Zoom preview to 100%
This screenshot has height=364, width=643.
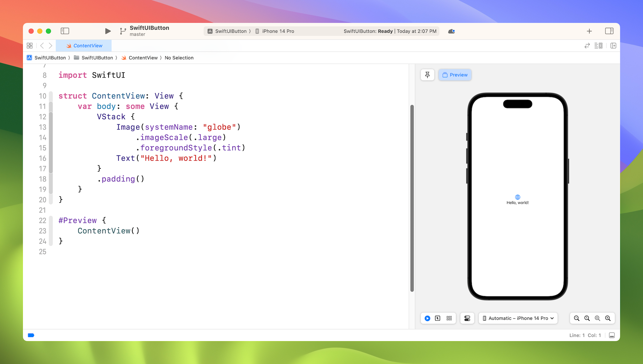point(587,318)
